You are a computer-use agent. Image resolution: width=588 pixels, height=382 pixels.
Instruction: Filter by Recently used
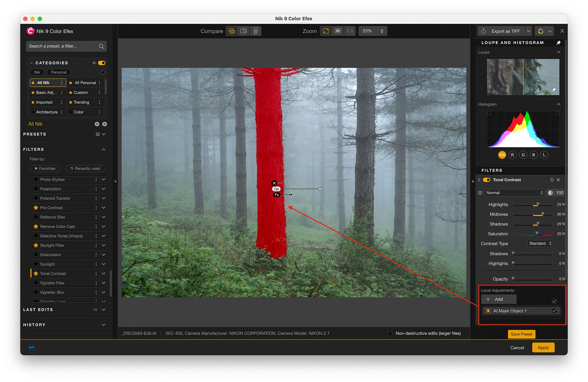tap(85, 169)
